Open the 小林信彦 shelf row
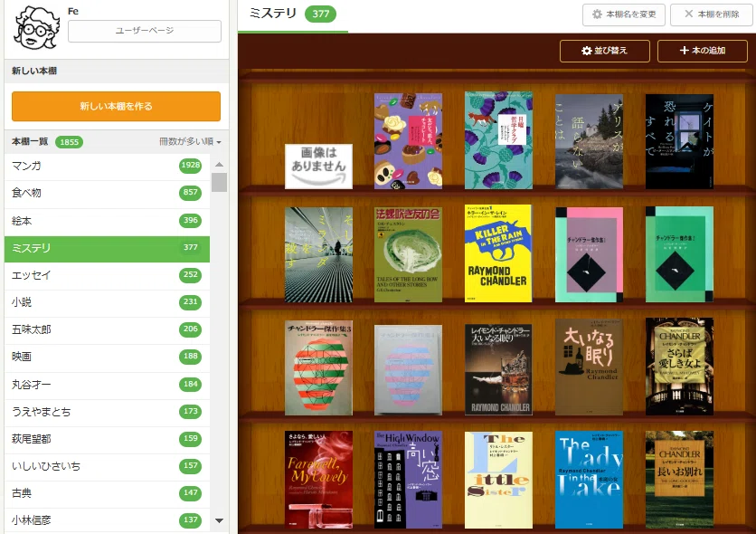Screen dimensions: 756x534 [x=107, y=520]
